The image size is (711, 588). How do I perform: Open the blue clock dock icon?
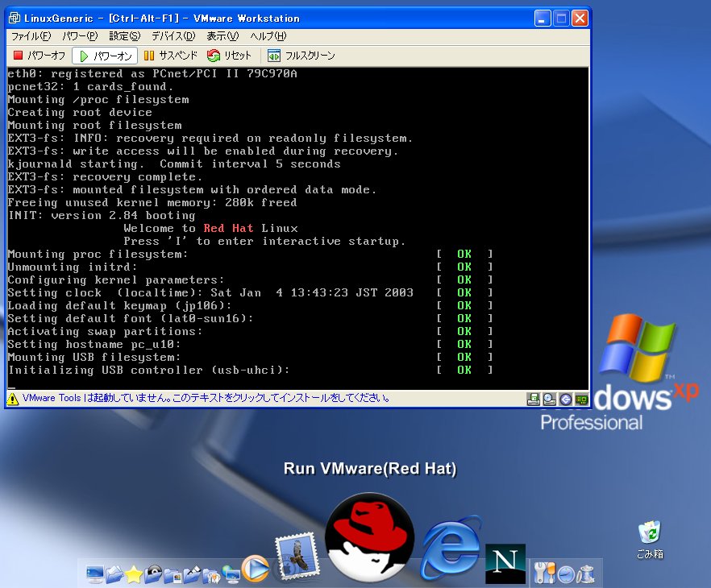point(566,575)
